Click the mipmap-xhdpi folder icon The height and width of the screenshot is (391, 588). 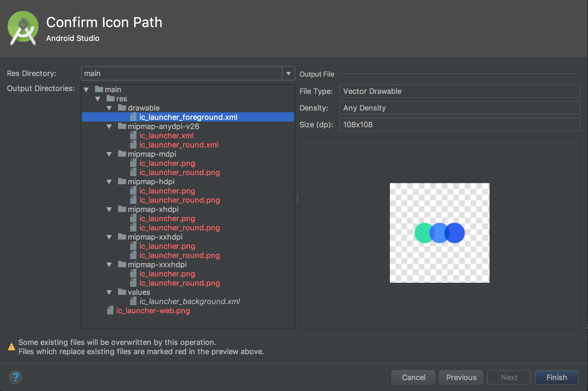pos(122,209)
